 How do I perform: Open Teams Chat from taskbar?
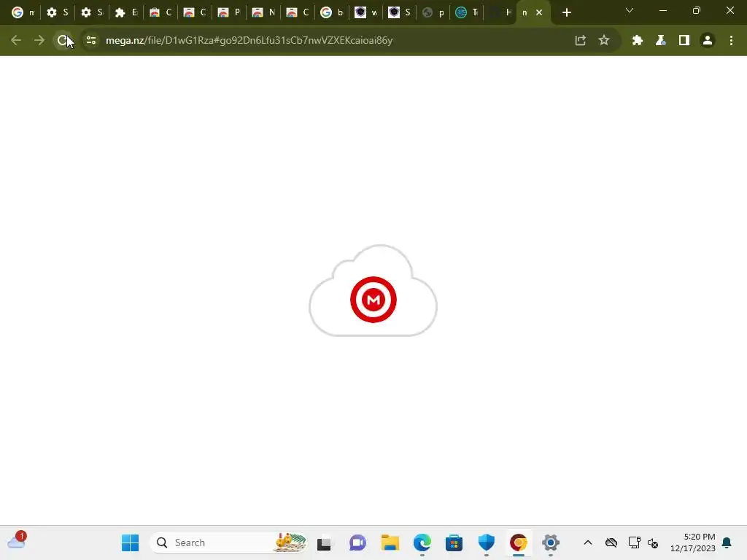click(x=357, y=542)
